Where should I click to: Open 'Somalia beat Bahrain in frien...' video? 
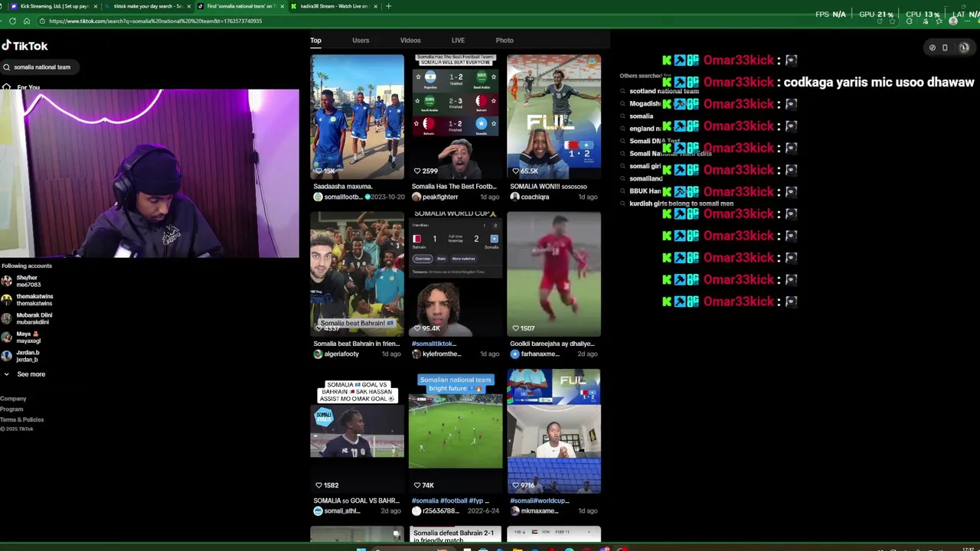click(x=357, y=274)
